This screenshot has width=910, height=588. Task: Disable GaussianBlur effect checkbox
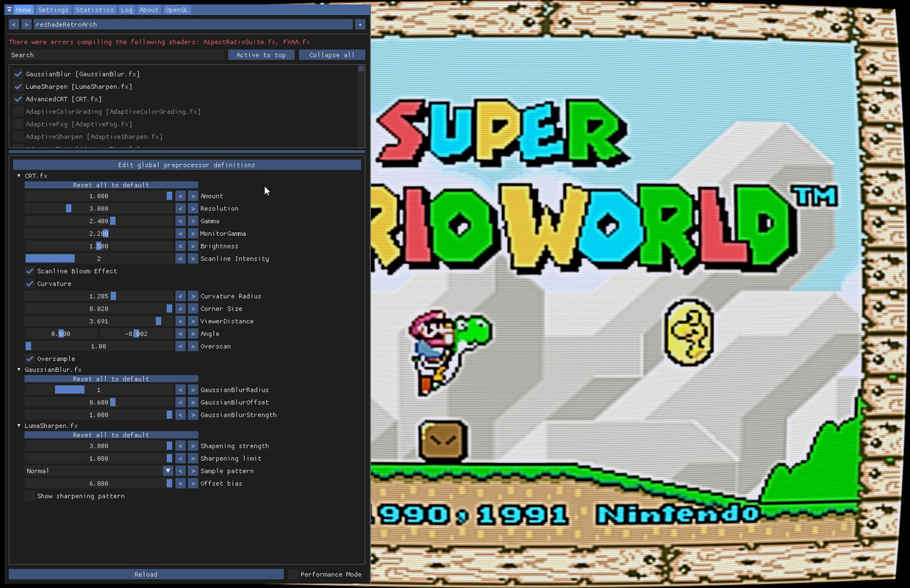coord(18,74)
